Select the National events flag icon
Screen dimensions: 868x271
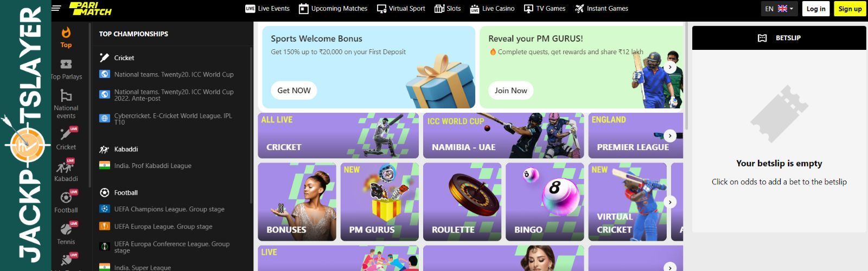pyautogui.click(x=66, y=96)
